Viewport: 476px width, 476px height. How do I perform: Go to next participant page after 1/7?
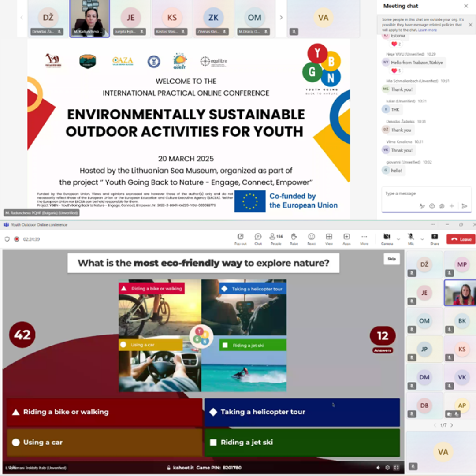[x=452, y=425]
